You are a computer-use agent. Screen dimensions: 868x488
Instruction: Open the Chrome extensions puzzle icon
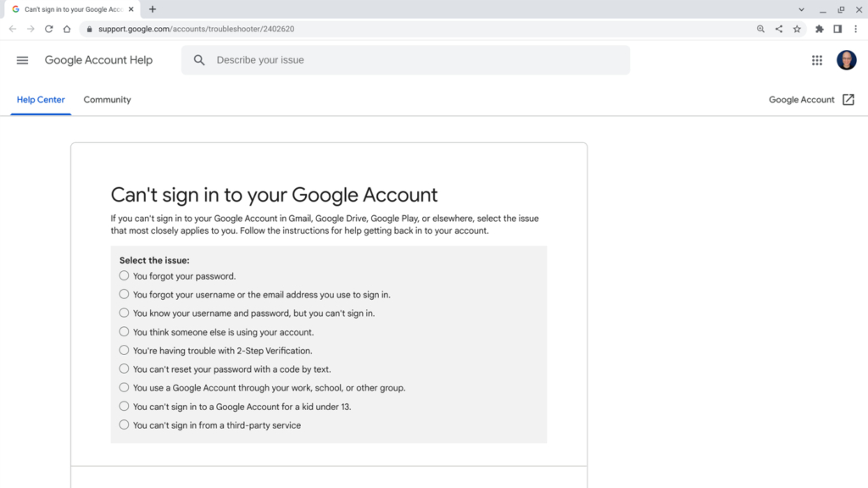(x=819, y=28)
